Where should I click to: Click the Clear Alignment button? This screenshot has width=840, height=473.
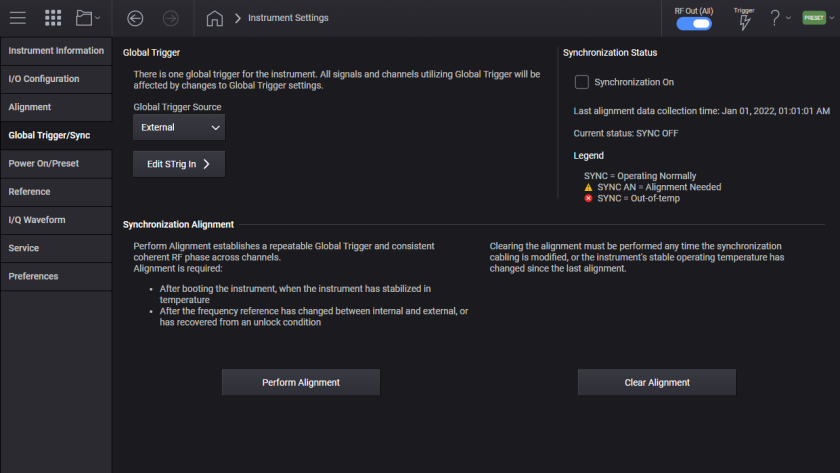[x=657, y=383]
